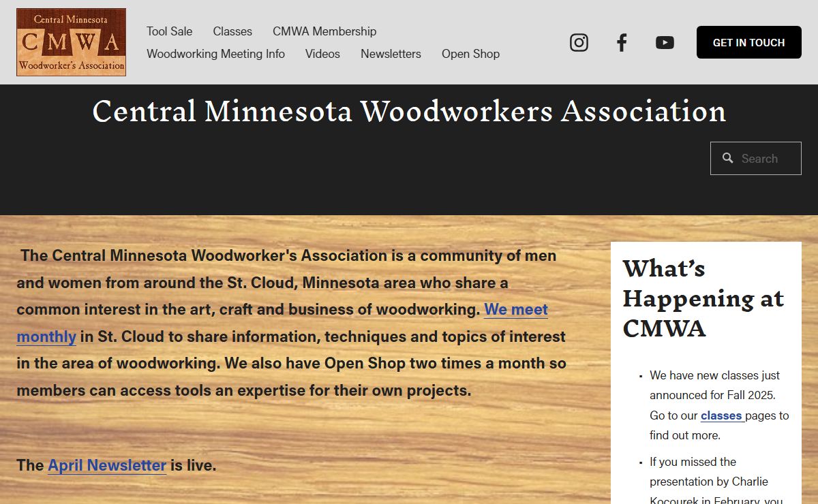Open the CMWA Instagram page
This screenshot has height=504, width=818.
tap(579, 42)
